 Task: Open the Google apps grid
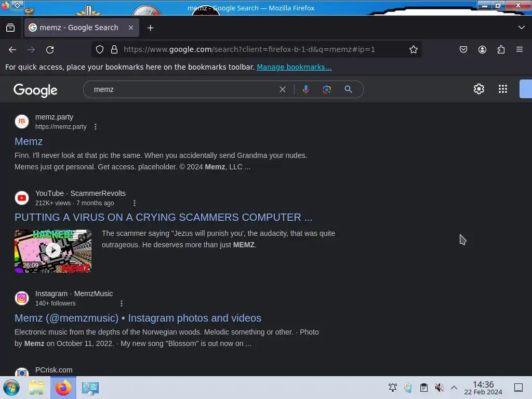(503, 89)
